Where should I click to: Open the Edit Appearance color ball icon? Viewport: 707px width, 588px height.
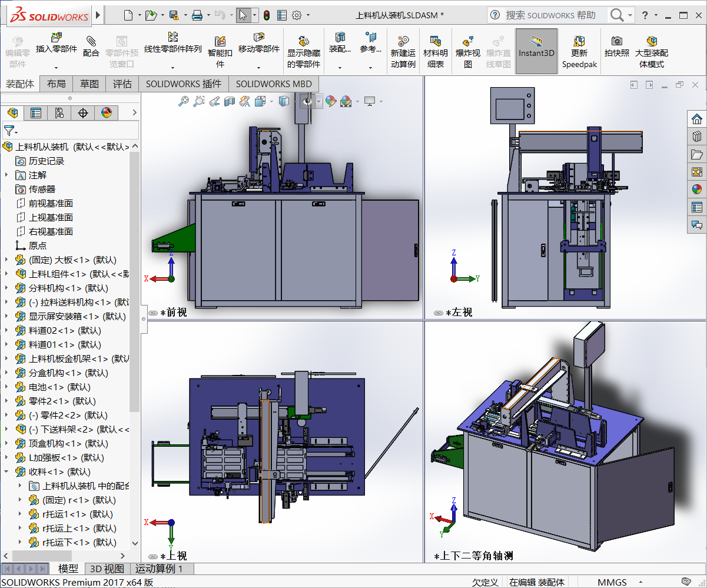pos(331,101)
